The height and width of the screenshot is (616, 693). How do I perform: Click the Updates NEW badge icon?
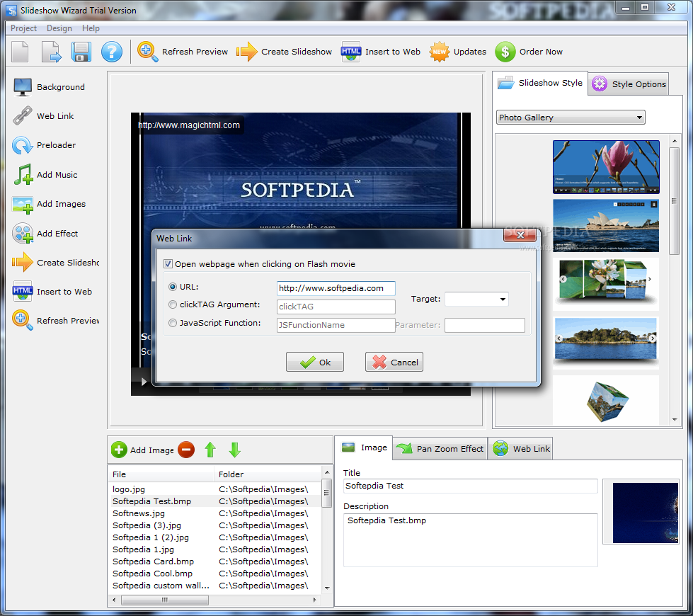tap(440, 52)
